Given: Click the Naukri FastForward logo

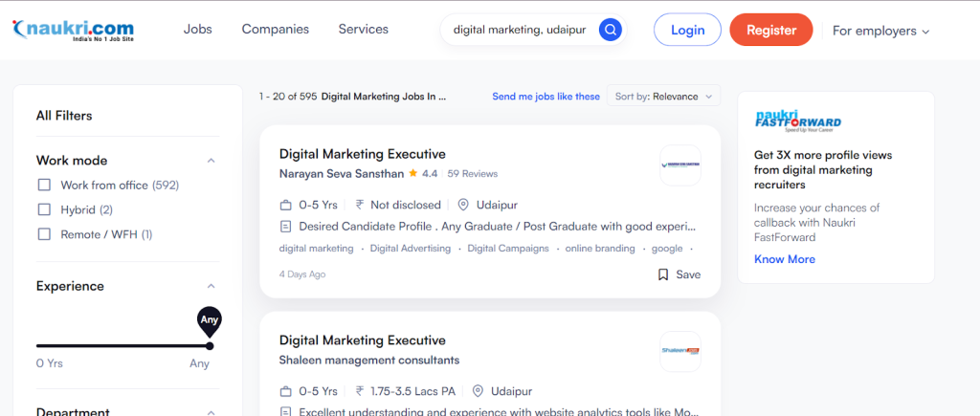Looking at the screenshot, I should tap(797, 120).
